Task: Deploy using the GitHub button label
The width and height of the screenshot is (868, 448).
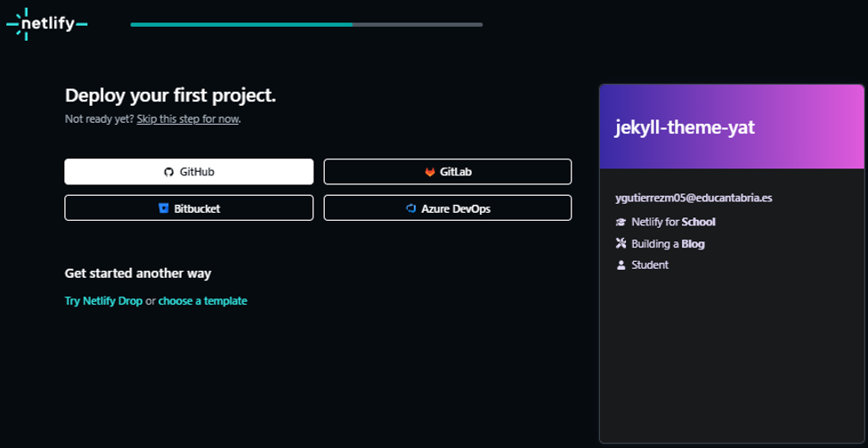Action: (197, 172)
